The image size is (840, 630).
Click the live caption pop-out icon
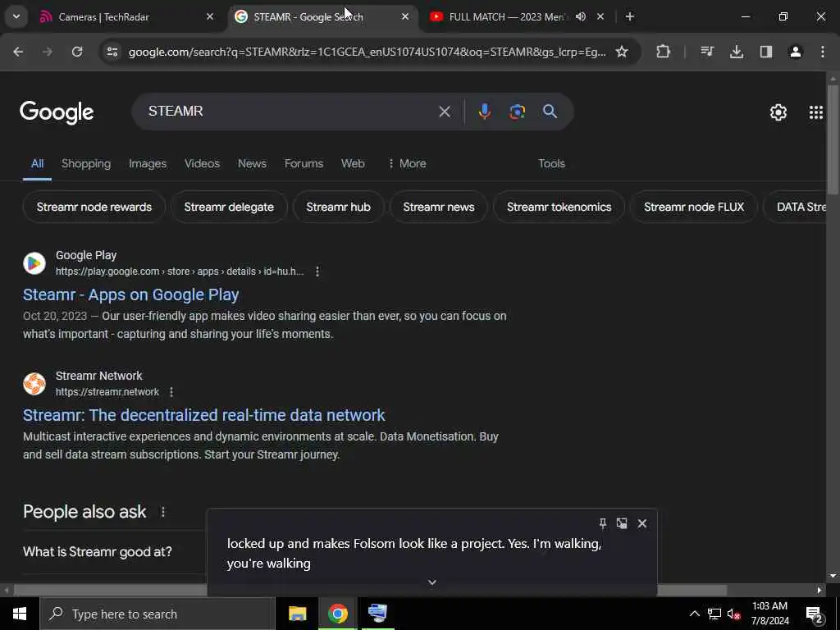tap(622, 523)
